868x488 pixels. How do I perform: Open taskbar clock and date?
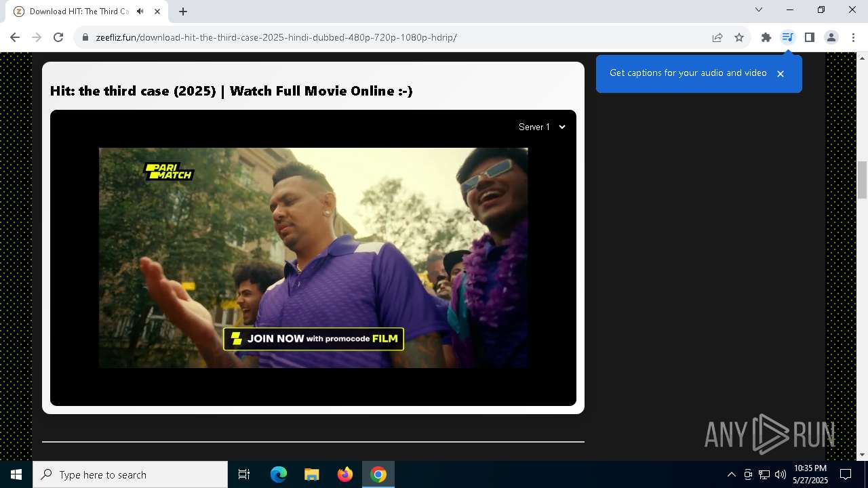(x=810, y=474)
